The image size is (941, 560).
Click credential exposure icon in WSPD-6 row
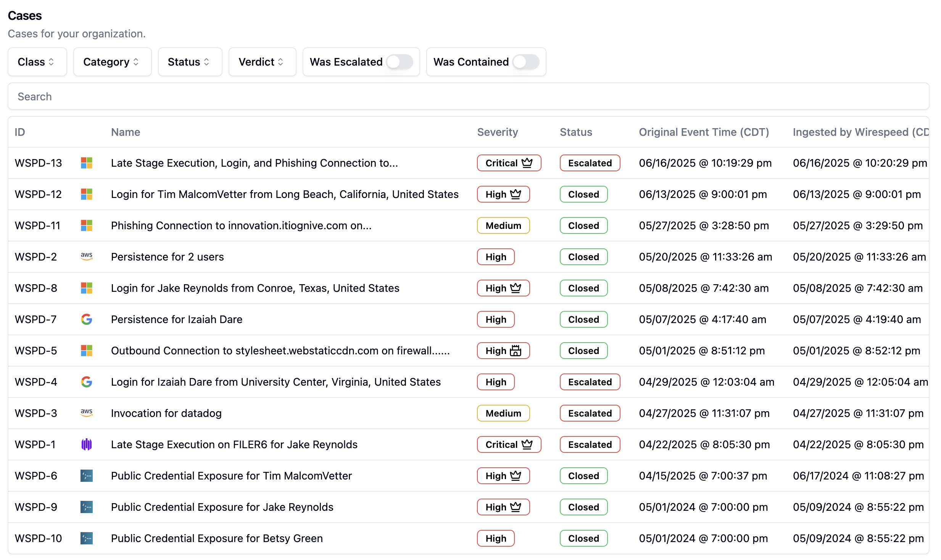pyautogui.click(x=87, y=476)
